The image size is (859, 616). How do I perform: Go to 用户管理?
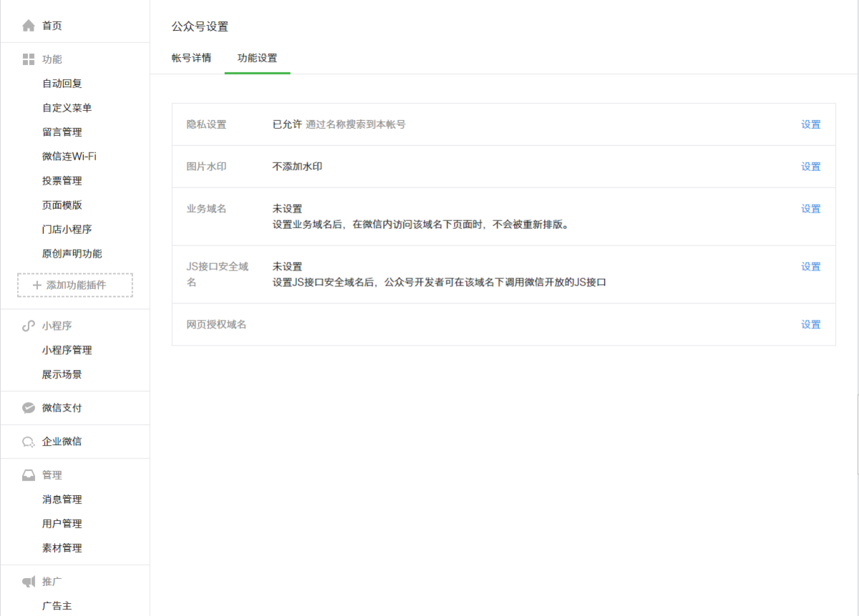pos(62,524)
